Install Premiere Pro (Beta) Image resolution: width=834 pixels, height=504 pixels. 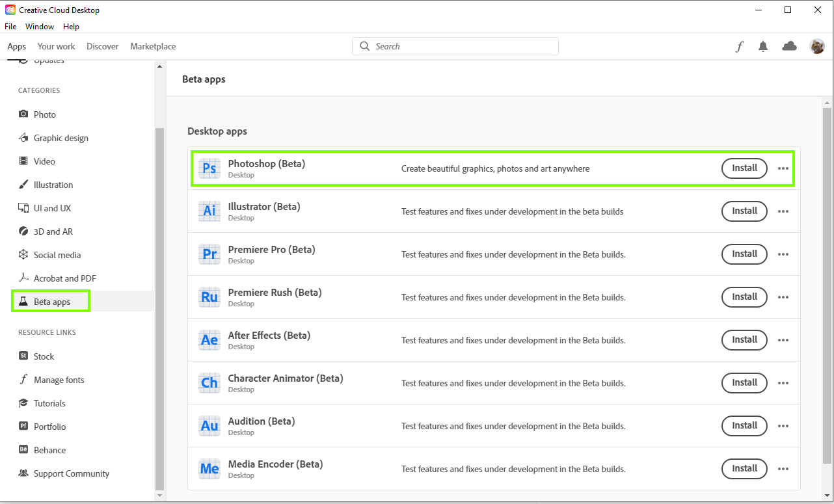coord(744,254)
